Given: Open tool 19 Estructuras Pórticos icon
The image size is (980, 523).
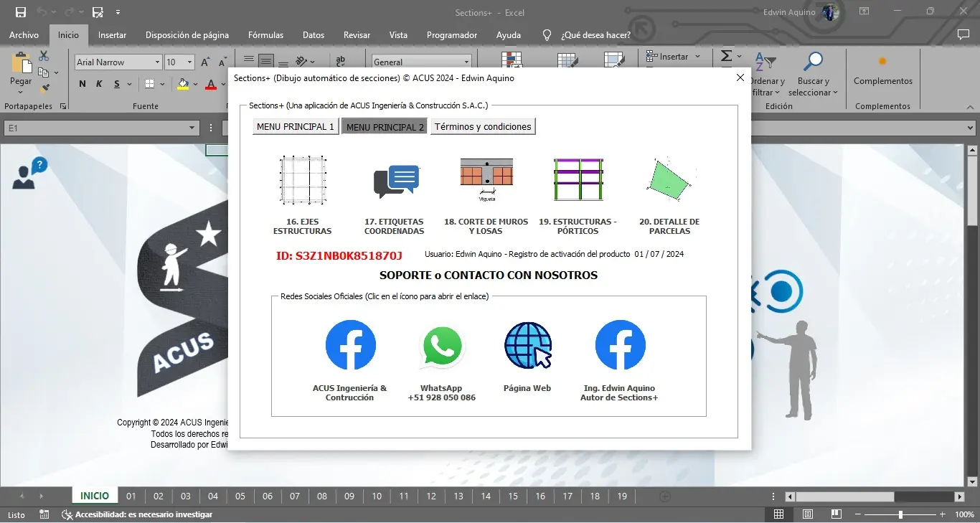Looking at the screenshot, I should click(x=578, y=179).
